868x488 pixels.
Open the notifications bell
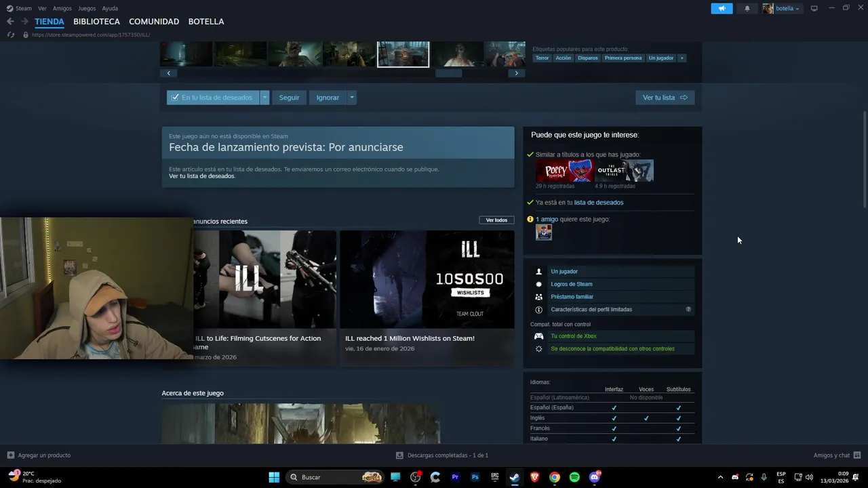click(747, 8)
